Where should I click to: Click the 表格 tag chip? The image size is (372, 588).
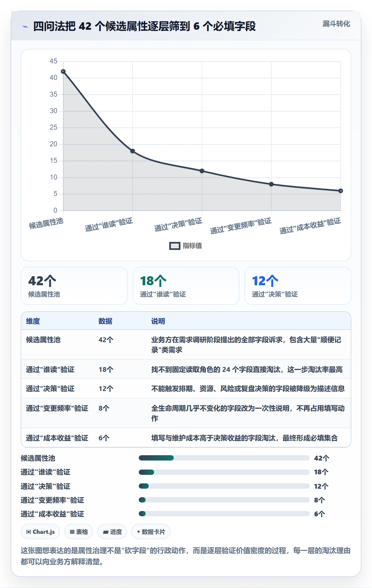pos(79,532)
